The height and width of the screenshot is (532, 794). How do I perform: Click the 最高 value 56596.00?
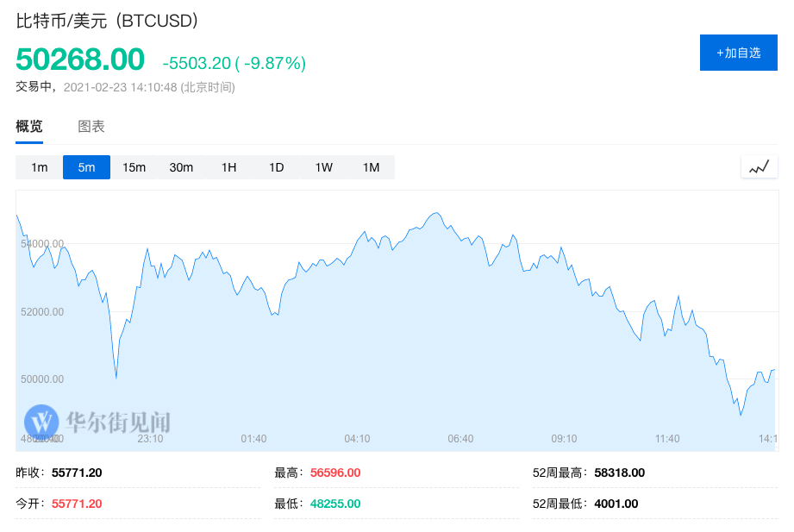tap(334, 473)
